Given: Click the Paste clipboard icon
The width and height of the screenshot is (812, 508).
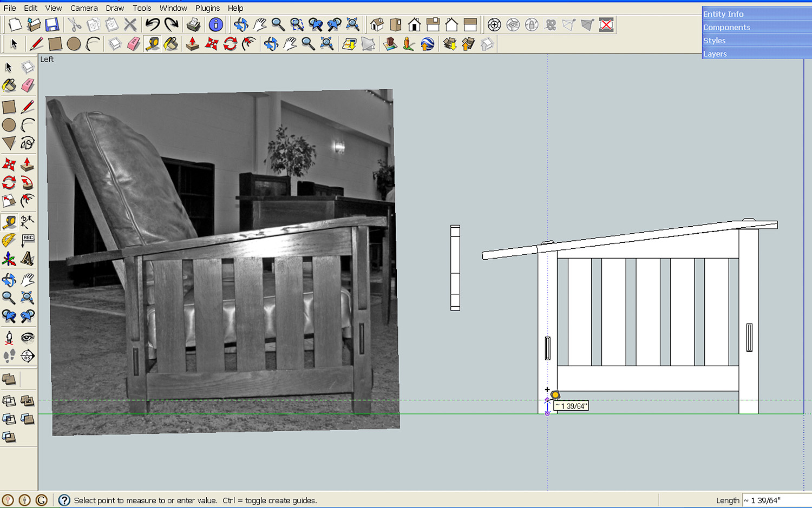Looking at the screenshot, I should (112, 25).
